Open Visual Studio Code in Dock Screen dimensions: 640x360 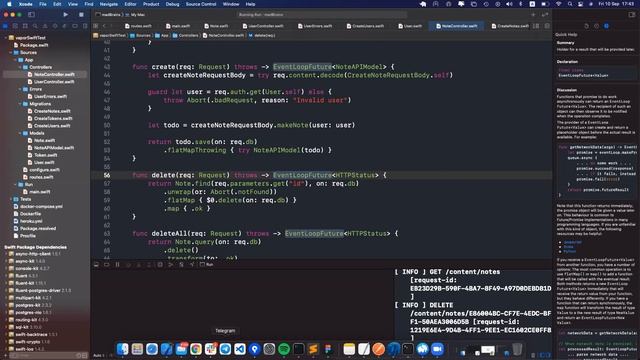click(240, 349)
